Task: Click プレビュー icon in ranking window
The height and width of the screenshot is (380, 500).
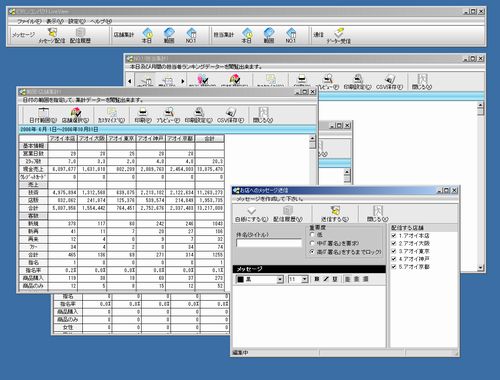Action: 328,82
